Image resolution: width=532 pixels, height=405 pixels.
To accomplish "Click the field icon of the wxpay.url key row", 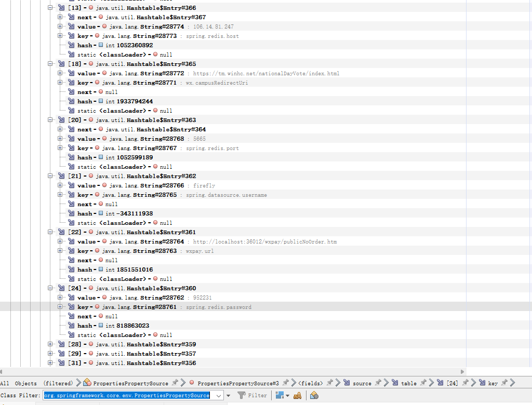I will point(71,251).
